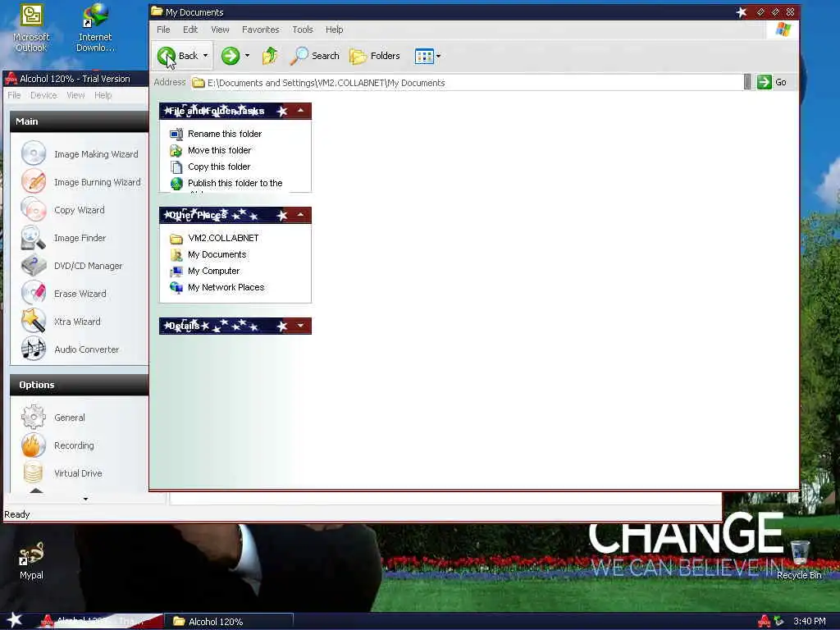The width and height of the screenshot is (840, 630).
Task: Open the Favorites menu
Action: click(x=260, y=30)
